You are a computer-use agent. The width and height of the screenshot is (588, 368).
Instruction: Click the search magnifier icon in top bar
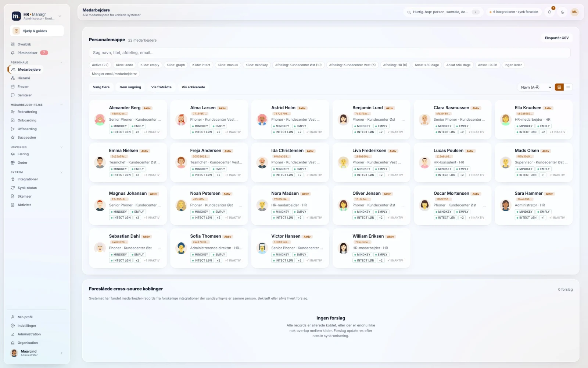tap(409, 12)
